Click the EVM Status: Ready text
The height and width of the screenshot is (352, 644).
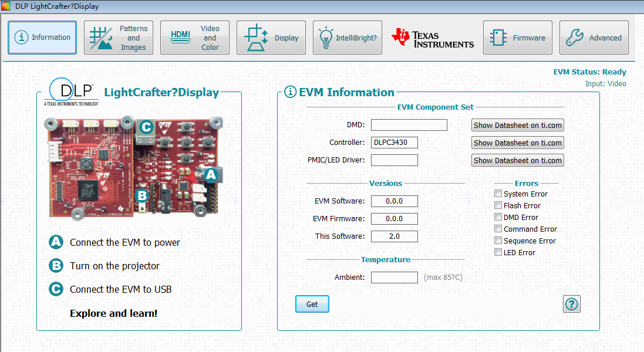pyautogui.click(x=590, y=72)
